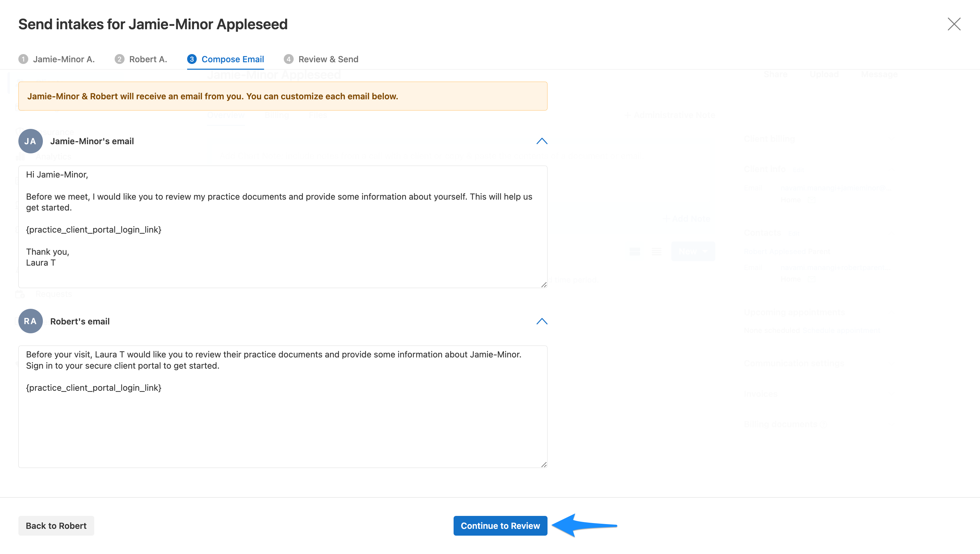Click the Jamie-Minor's email heading
The width and height of the screenshot is (980, 554).
click(x=92, y=141)
